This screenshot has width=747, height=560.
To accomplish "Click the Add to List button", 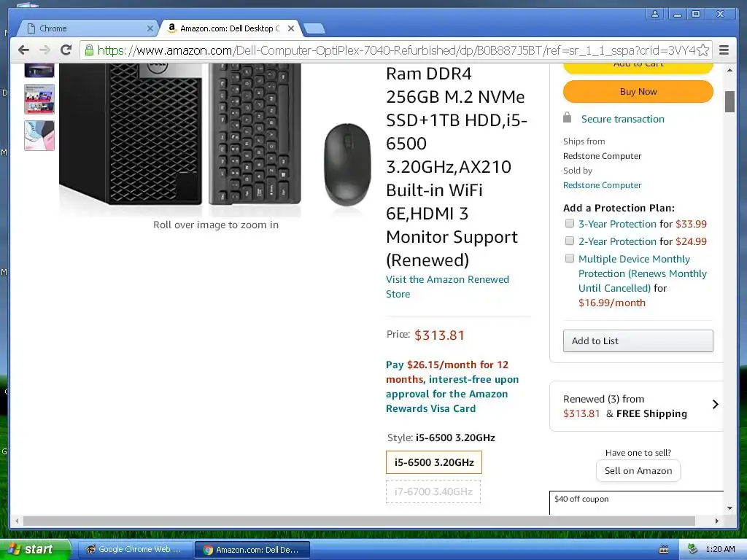I will (x=638, y=341).
